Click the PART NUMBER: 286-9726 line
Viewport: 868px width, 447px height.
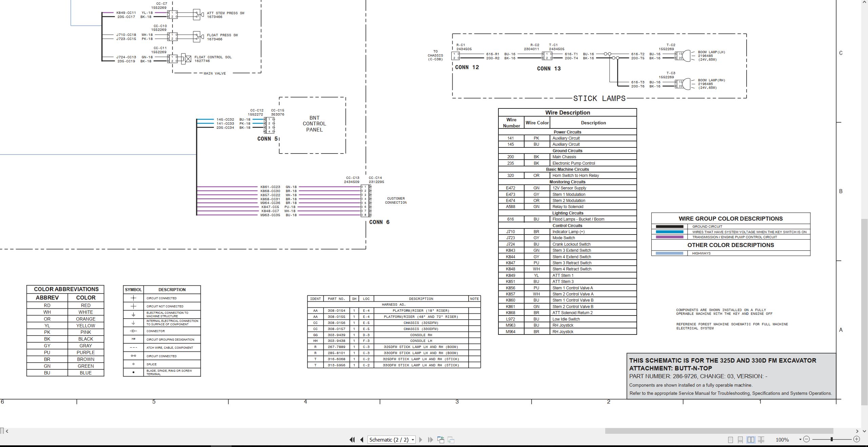pos(698,376)
